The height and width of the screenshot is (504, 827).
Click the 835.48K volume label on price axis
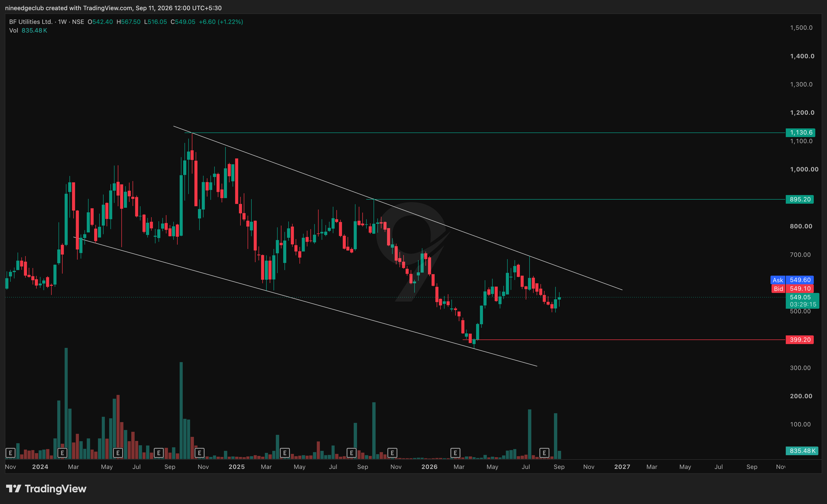click(802, 451)
